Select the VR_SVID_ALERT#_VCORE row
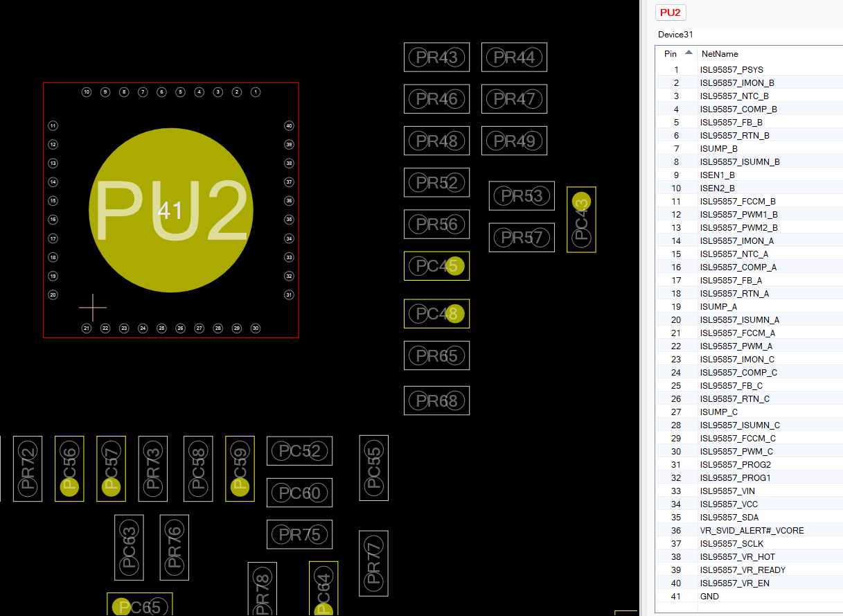Image resolution: width=843 pixels, height=616 pixels. click(749, 530)
